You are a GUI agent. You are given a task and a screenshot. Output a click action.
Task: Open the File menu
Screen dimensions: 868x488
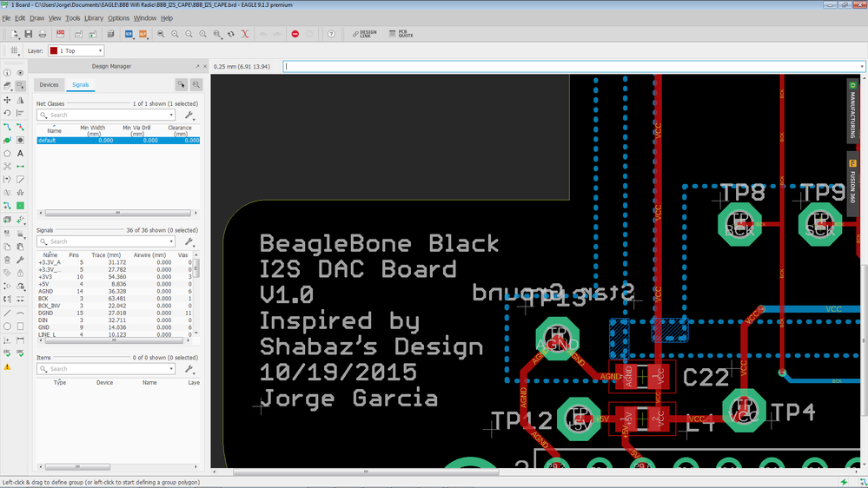tap(6, 18)
